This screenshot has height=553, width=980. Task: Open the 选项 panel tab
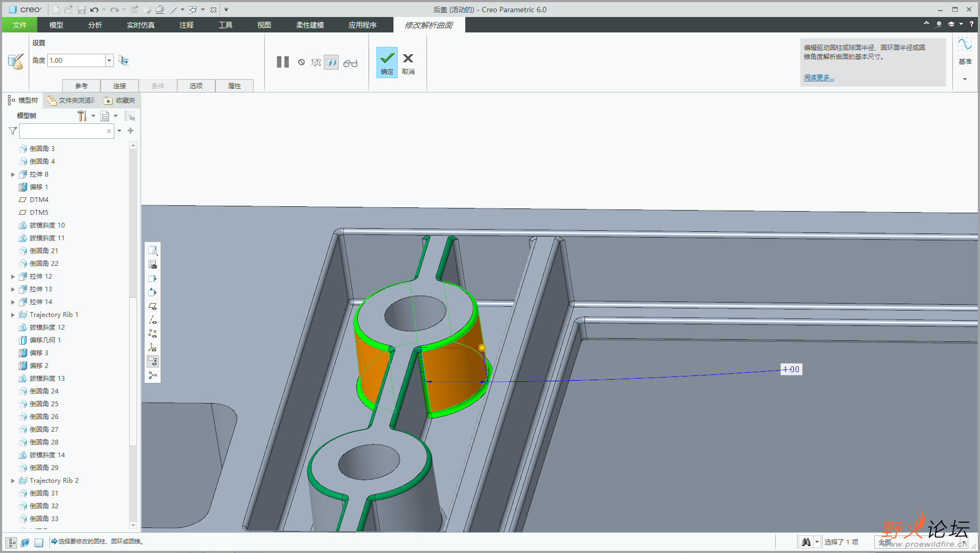(196, 86)
